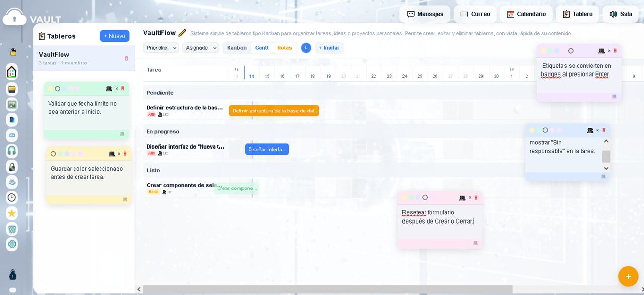Open the Calendario tab in the top bar
644x295 pixels.
pyautogui.click(x=526, y=14)
